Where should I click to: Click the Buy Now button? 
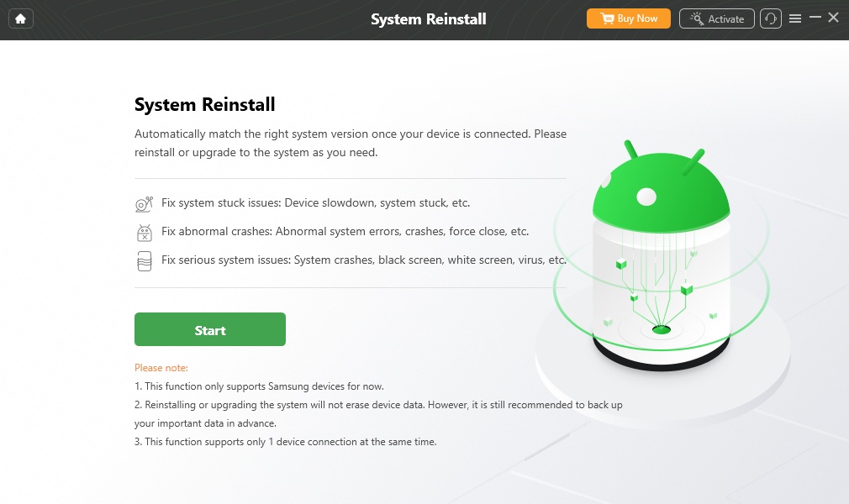[628, 19]
